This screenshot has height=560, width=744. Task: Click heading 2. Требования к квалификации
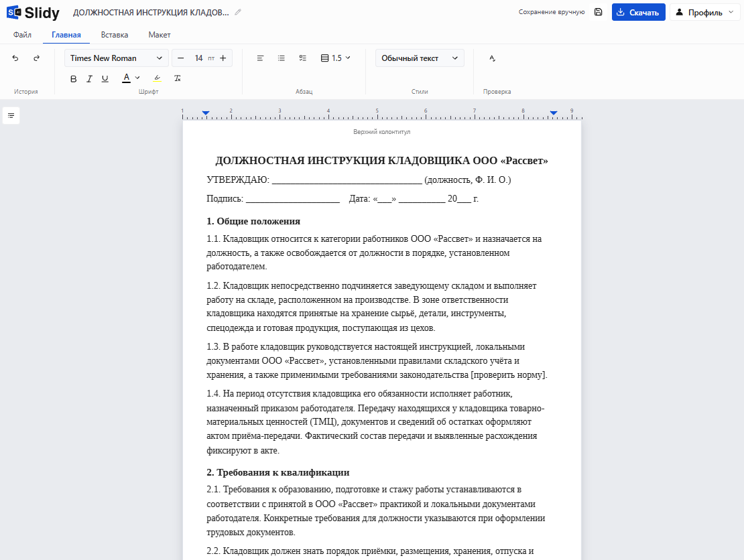point(278,472)
